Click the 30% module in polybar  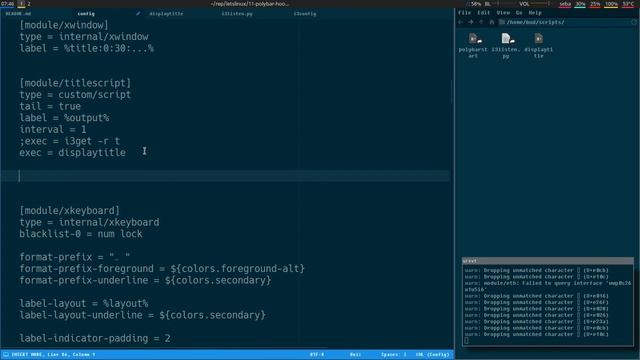pos(580,4)
